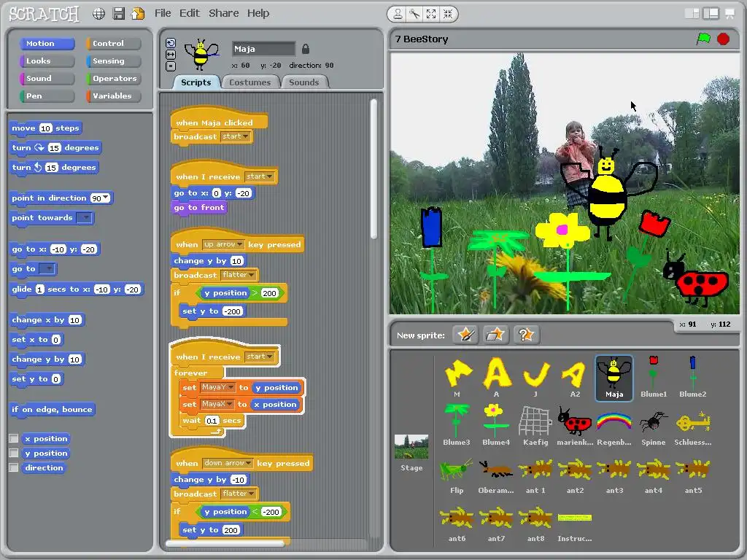Select the Variables block category
Viewport: 747px width, 560px height.
point(113,96)
